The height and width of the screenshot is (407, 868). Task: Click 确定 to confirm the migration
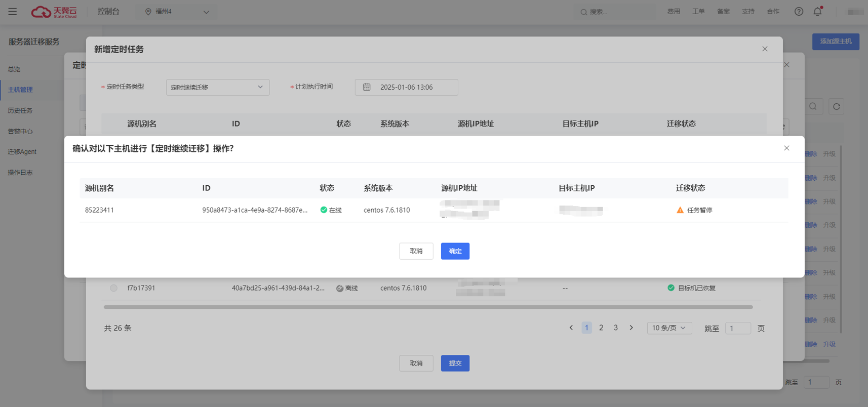click(455, 251)
